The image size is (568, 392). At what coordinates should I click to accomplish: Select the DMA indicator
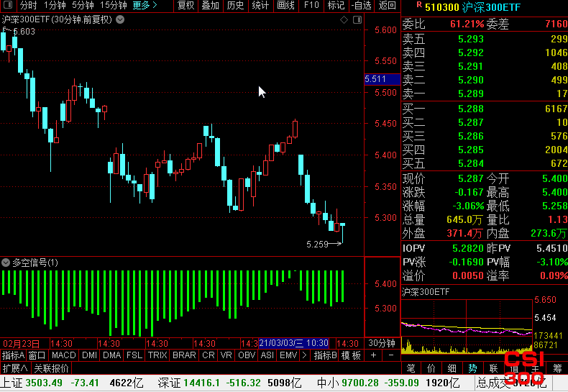[112, 355]
